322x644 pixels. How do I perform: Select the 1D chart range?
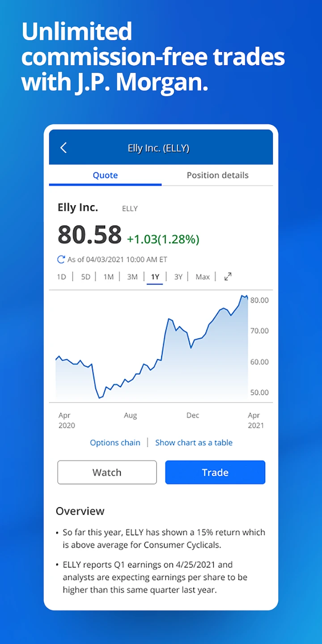pos(62,277)
